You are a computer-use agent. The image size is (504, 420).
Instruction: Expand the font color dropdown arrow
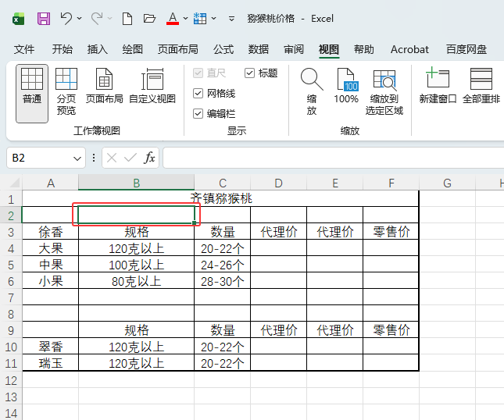[185, 19]
